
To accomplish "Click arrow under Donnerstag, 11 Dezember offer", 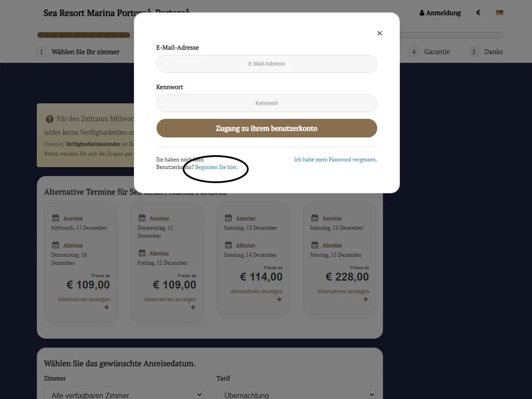I will [x=192, y=307].
